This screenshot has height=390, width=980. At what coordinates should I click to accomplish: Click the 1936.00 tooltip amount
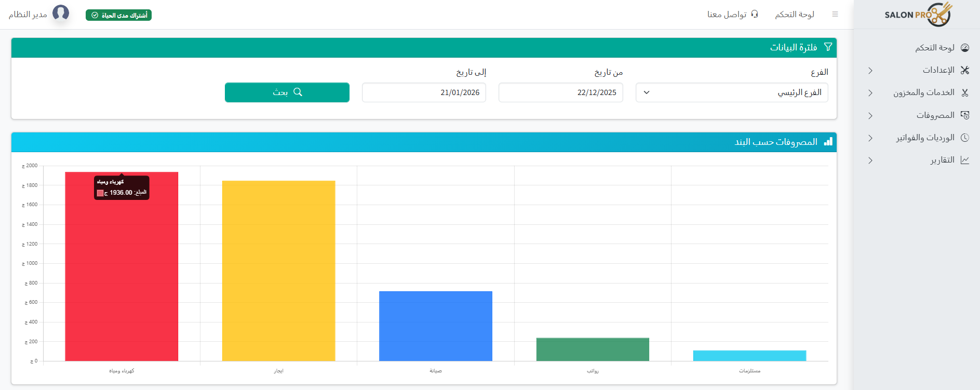click(121, 193)
